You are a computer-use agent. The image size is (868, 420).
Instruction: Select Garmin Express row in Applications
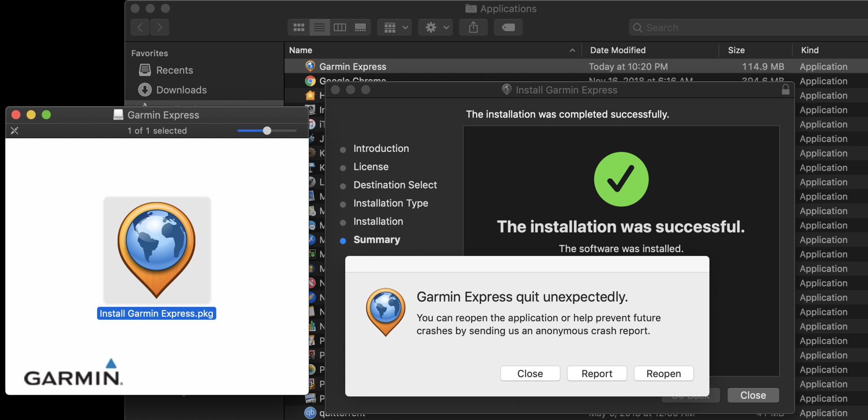pyautogui.click(x=576, y=66)
